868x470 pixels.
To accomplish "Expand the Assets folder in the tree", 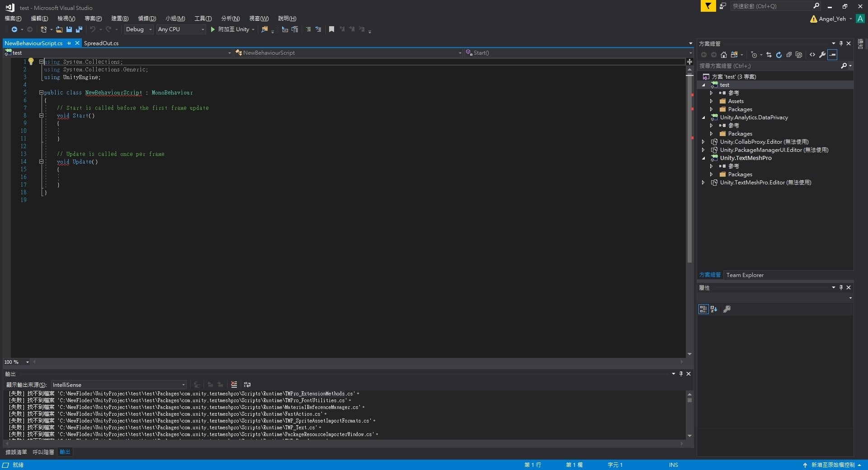I will coord(711,101).
